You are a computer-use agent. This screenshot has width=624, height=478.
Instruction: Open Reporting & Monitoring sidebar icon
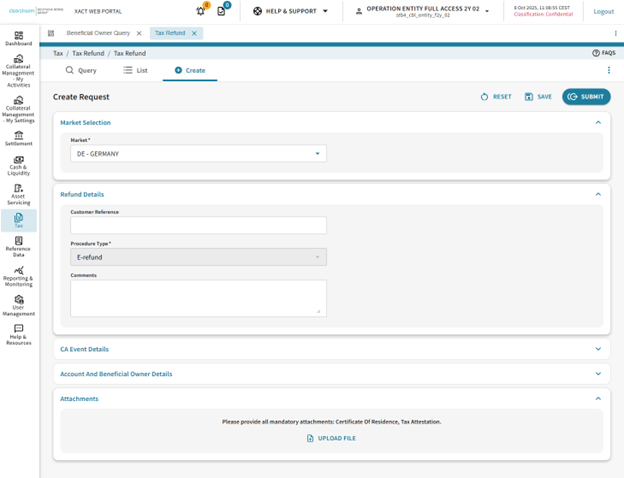(18, 275)
